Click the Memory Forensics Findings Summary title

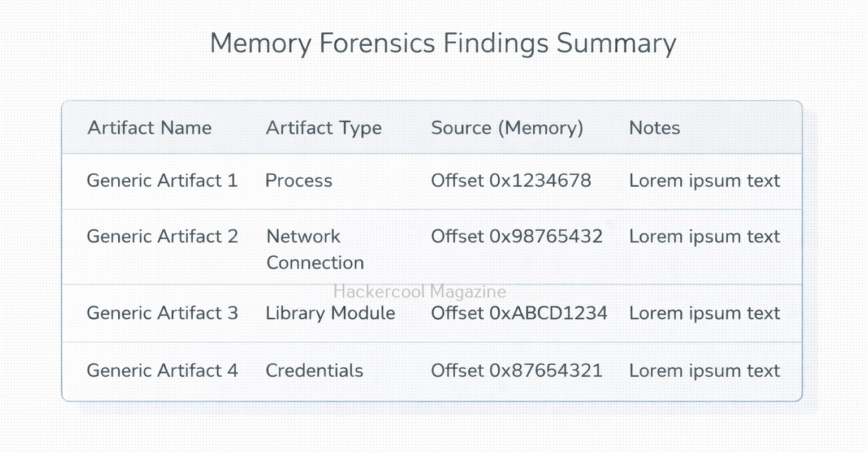click(443, 43)
